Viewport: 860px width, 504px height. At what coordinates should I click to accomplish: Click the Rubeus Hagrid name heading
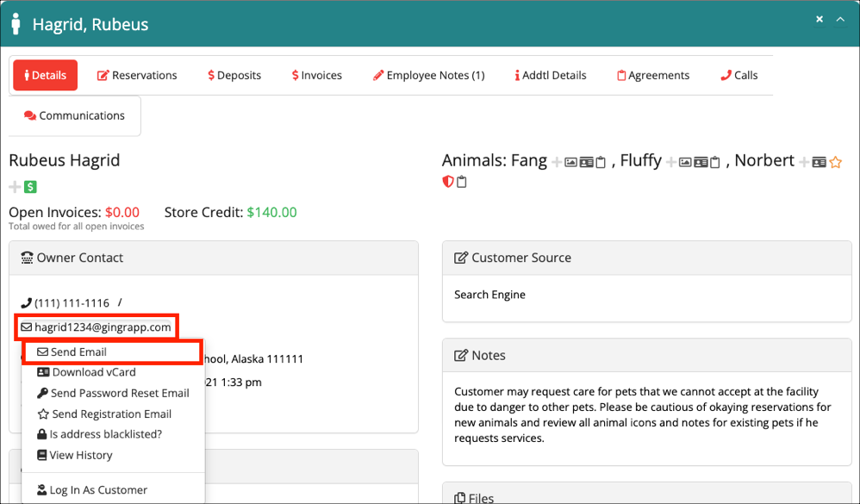[64, 161]
